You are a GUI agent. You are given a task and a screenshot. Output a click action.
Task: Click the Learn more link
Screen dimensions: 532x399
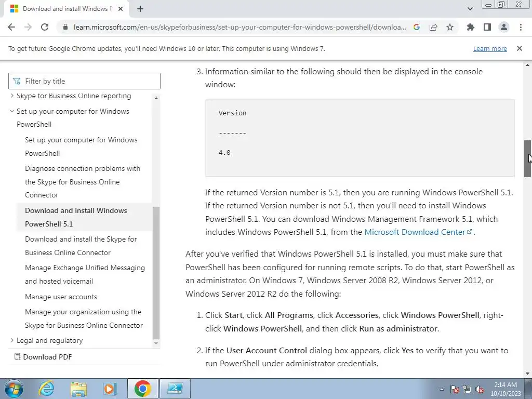coord(490,48)
